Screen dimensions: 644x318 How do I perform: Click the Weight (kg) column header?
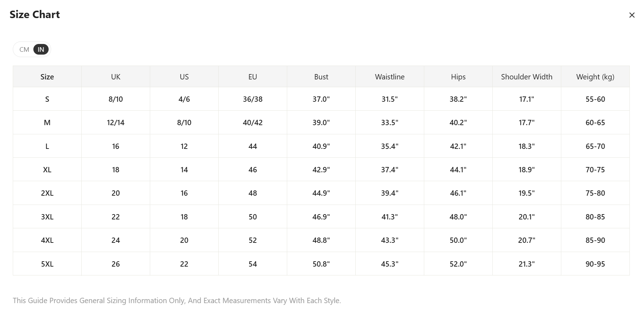[x=595, y=77]
